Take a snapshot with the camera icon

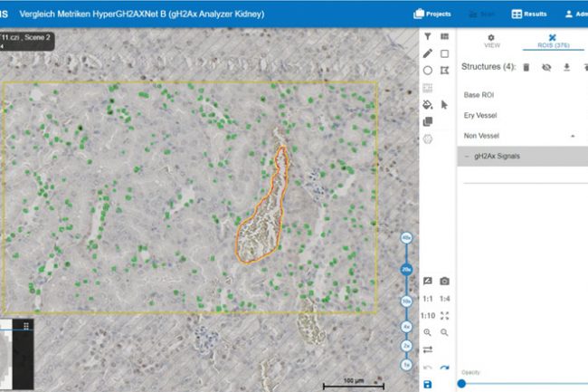pyautogui.click(x=444, y=282)
